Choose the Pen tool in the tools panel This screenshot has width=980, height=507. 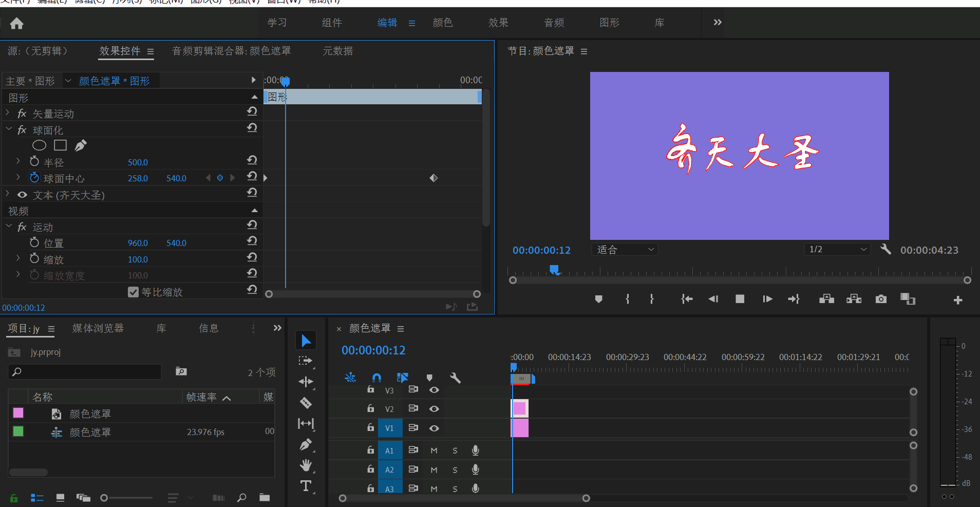306,444
